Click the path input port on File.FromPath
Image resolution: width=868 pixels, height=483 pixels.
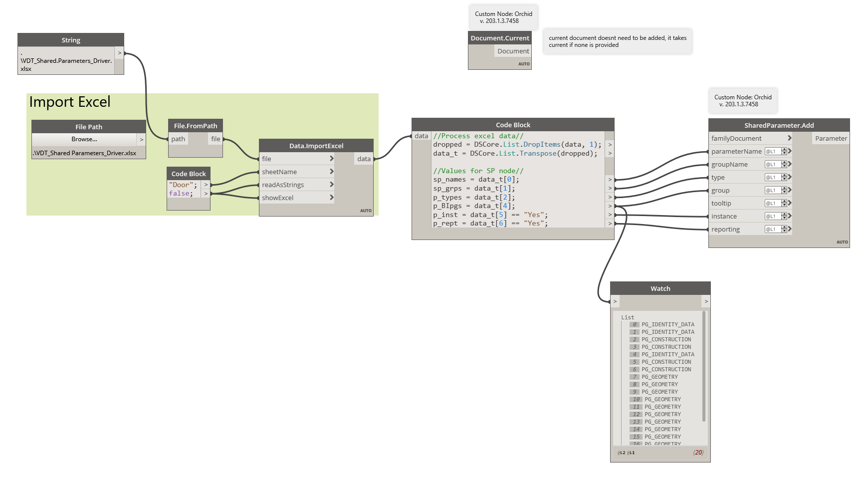(x=178, y=139)
